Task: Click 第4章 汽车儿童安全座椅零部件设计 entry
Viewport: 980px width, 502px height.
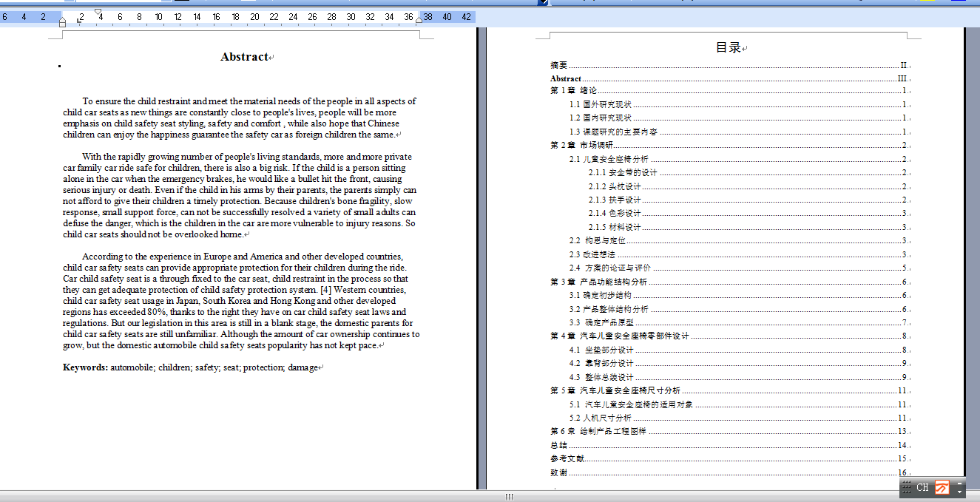Action: 730,336
